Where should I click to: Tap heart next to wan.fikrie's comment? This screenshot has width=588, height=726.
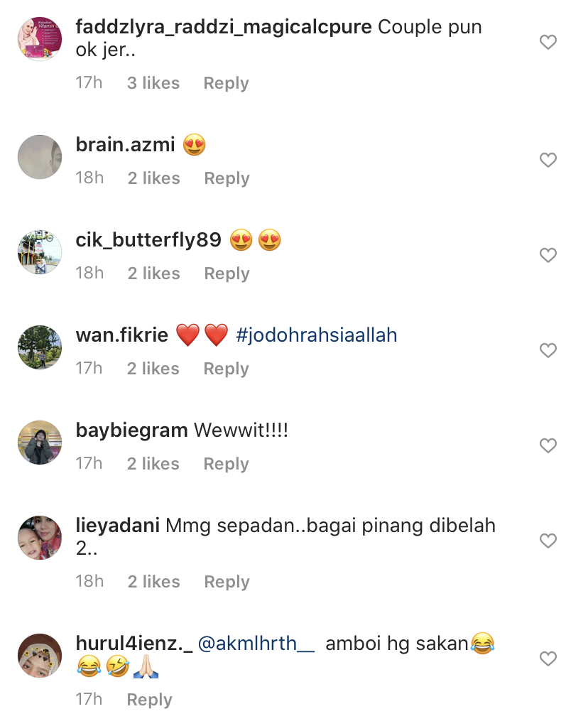(x=548, y=350)
